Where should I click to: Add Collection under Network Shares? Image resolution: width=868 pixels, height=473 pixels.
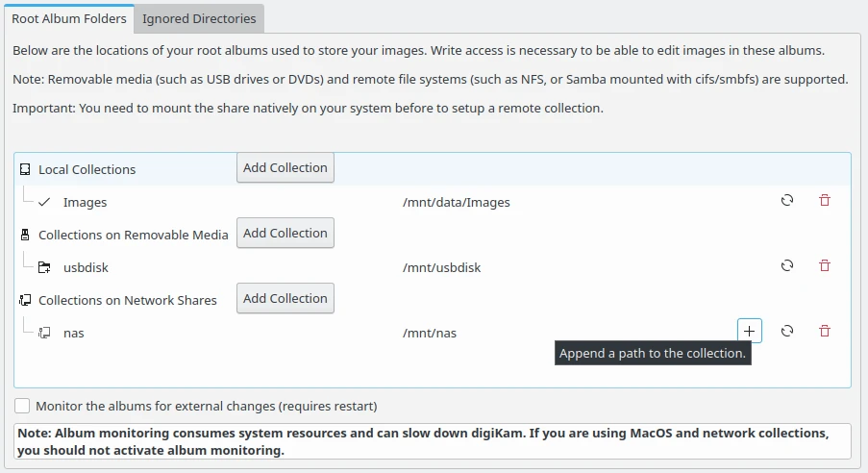point(285,299)
